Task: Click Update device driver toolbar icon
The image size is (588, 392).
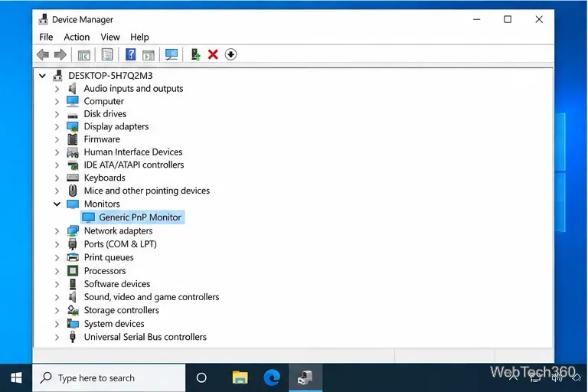Action: point(195,55)
